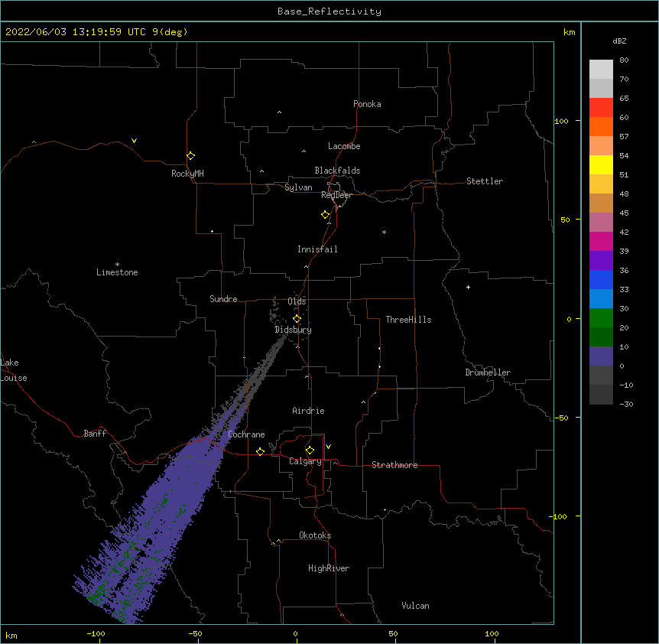This screenshot has height=644, width=659.
Task: Click the 80 value in the dBZ legend
Action: 624,60
